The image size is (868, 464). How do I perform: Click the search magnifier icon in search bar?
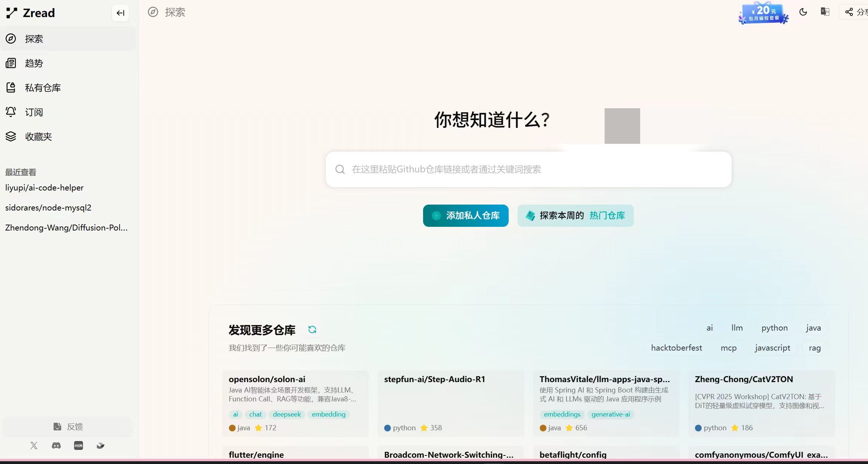pyautogui.click(x=340, y=169)
